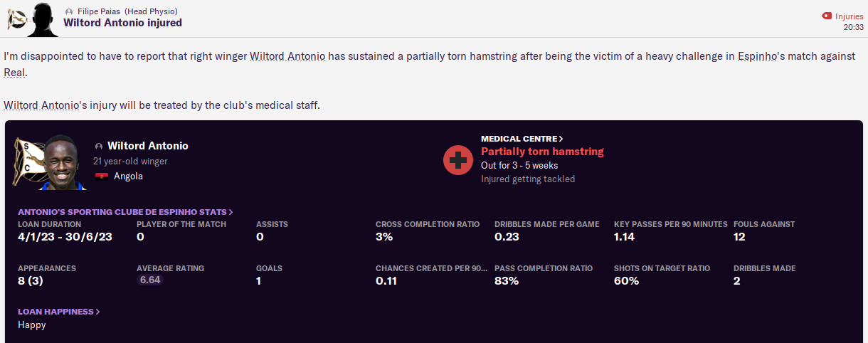Image resolution: width=868 pixels, height=343 pixels.
Task: Open the first Wiltord Antonio link in the report
Action: [287, 56]
